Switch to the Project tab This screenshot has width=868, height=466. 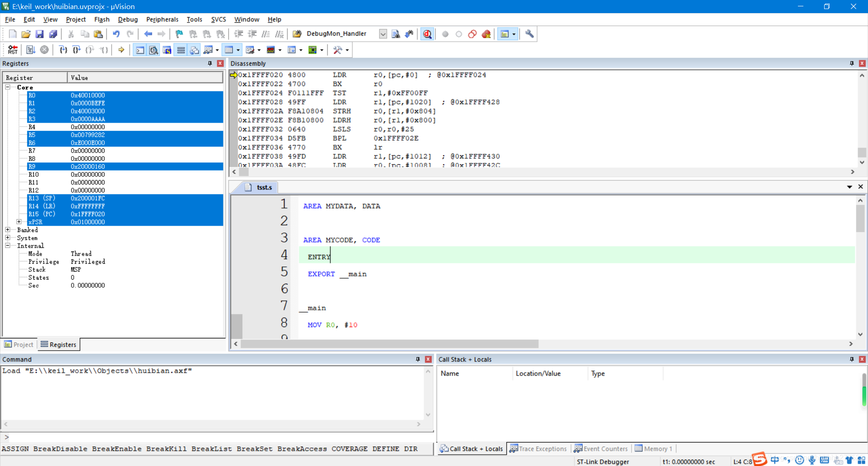click(x=19, y=345)
